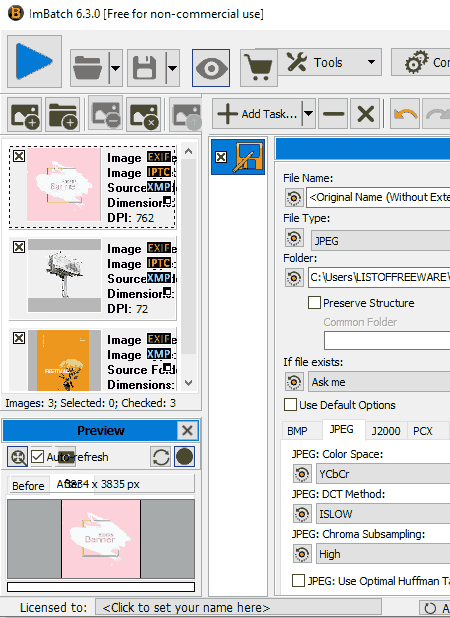Select the billboard thumbnail in list

pos(65,275)
